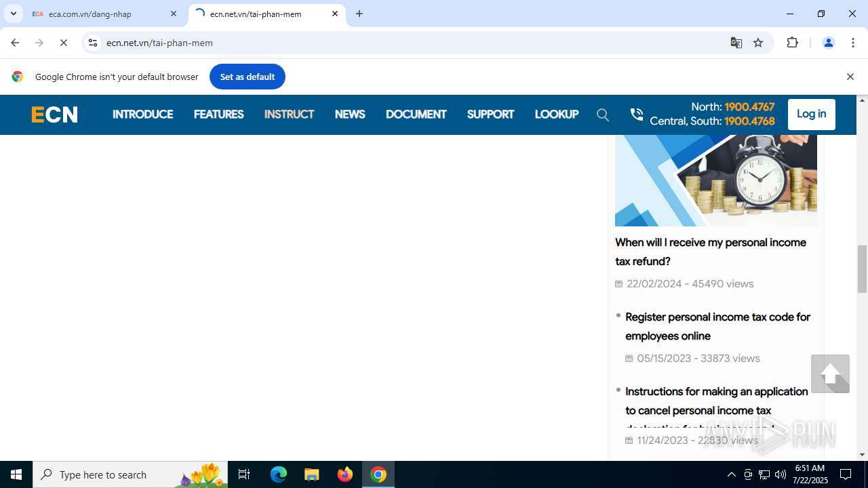The image size is (868, 488).
Task: Open the volume control in system tray
Action: (x=781, y=474)
